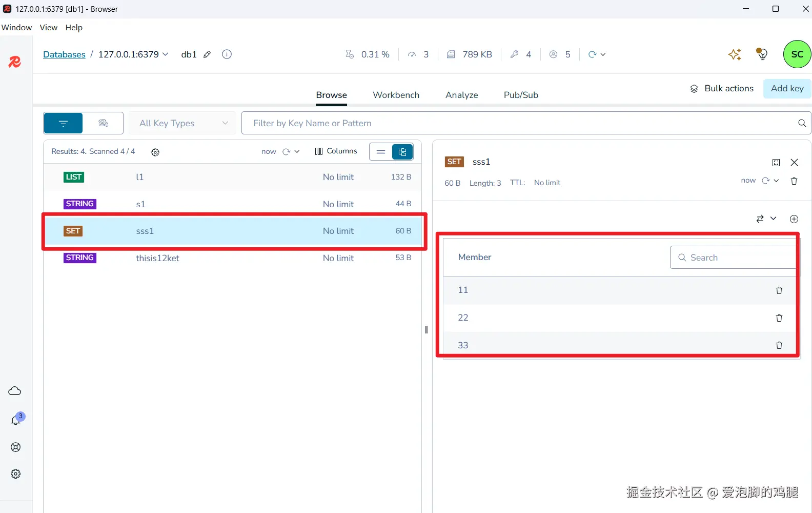Viewport: 812px width, 513px height.
Task: Open insights lightbulb icon
Action: pos(762,54)
